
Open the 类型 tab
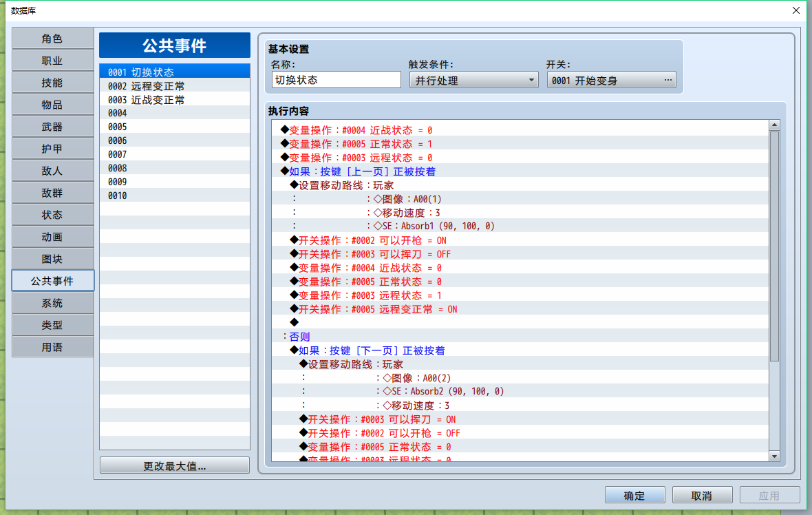(x=53, y=325)
